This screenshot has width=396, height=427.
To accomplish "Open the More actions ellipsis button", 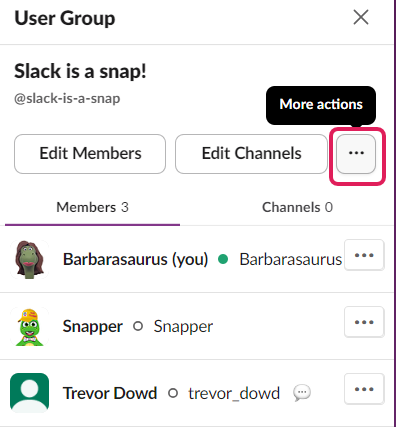I will click(356, 154).
